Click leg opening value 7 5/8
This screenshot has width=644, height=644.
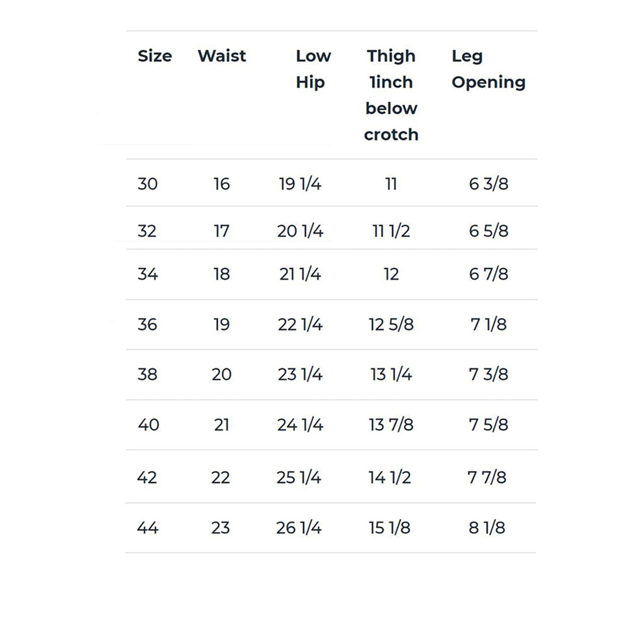[489, 425]
